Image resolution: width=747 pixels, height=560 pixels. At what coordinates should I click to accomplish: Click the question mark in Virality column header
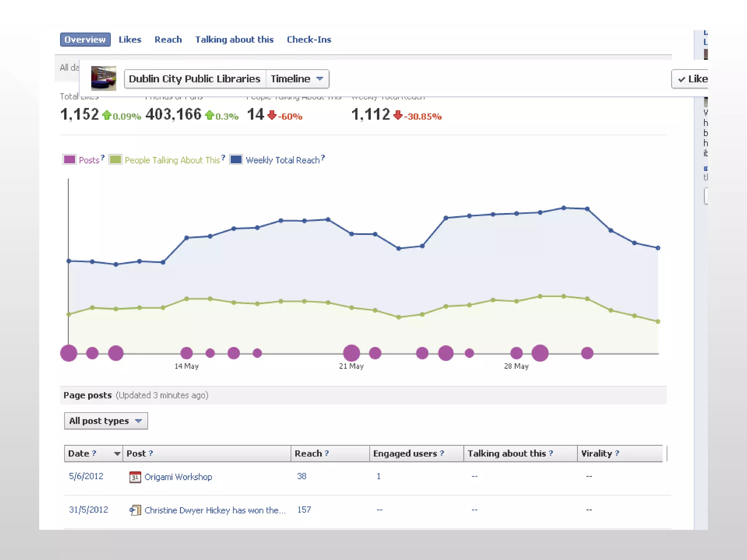pos(617,453)
